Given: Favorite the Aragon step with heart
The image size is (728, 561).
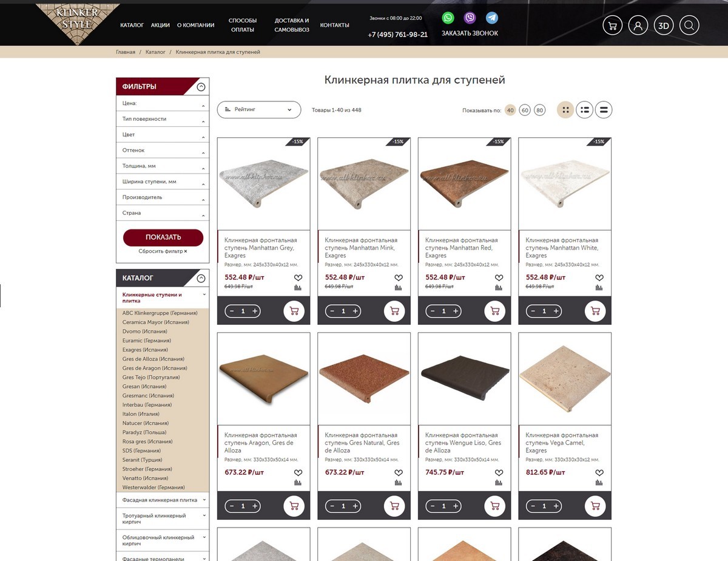Looking at the screenshot, I should [x=298, y=472].
